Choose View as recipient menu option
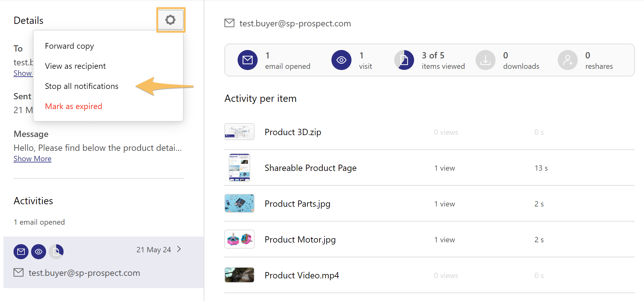The height and width of the screenshot is (301, 644). pyautogui.click(x=75, y=66)
